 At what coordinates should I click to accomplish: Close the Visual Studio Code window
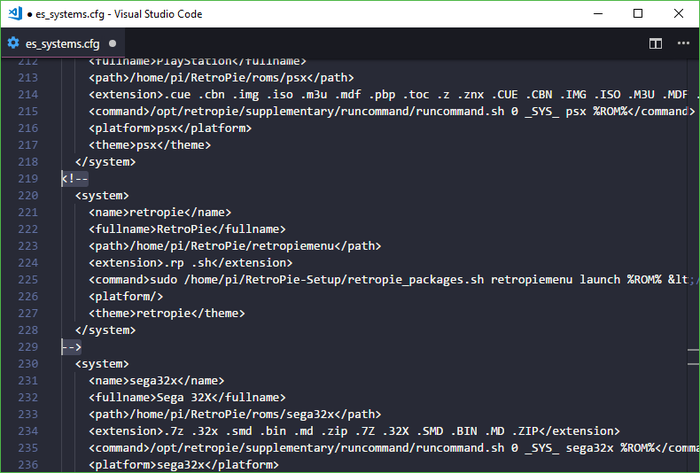tap(681, 14)
